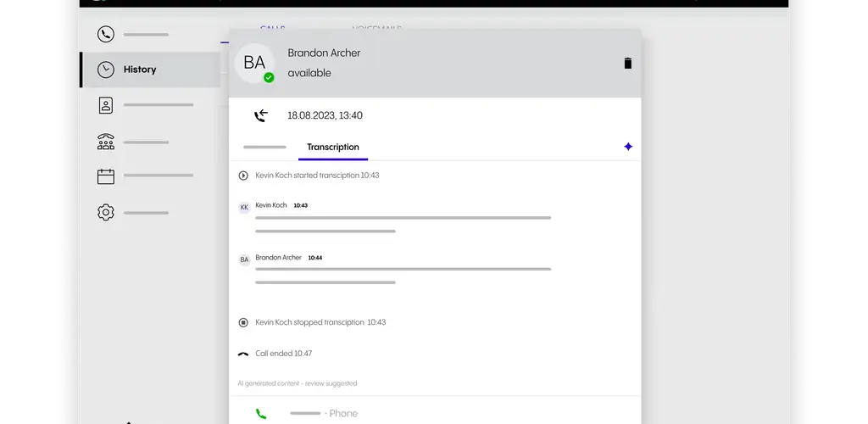Click the incoming call arrow icon
The height and width of the screenshot is (424, 868).
261,115
